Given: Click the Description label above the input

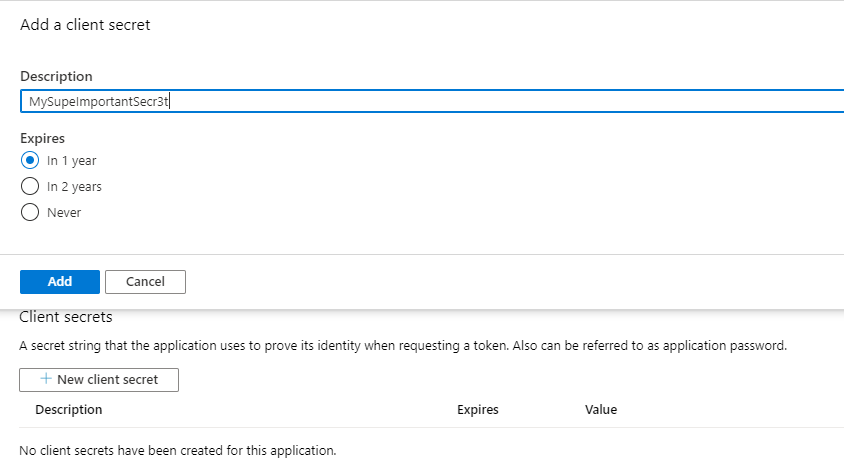Looking at the screenshot, I should pos(57,76).
